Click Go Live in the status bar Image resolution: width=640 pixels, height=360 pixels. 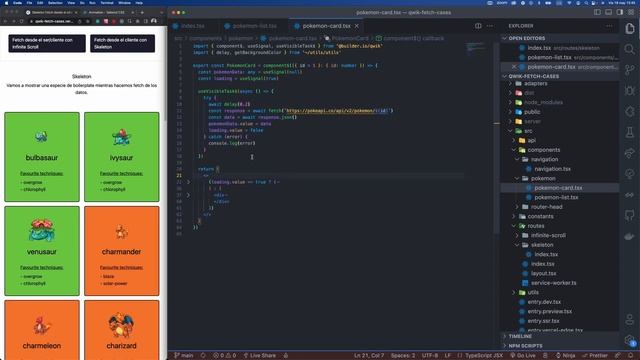(523, 356)
